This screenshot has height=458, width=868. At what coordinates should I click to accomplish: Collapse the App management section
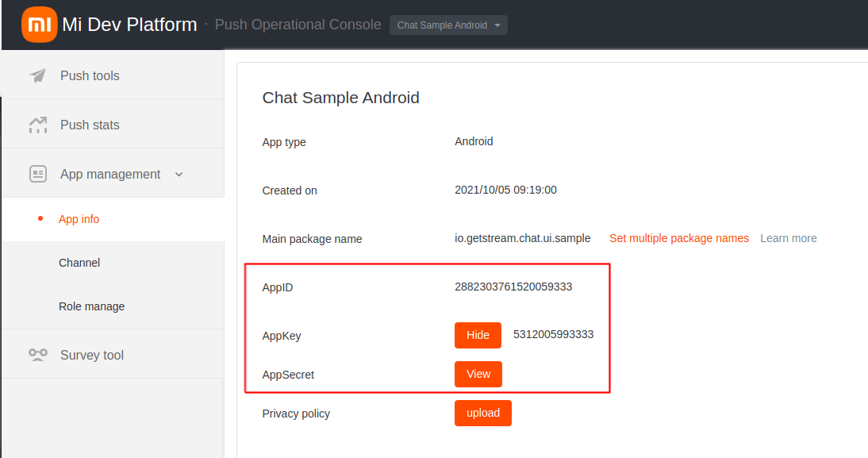pos(110,173)
